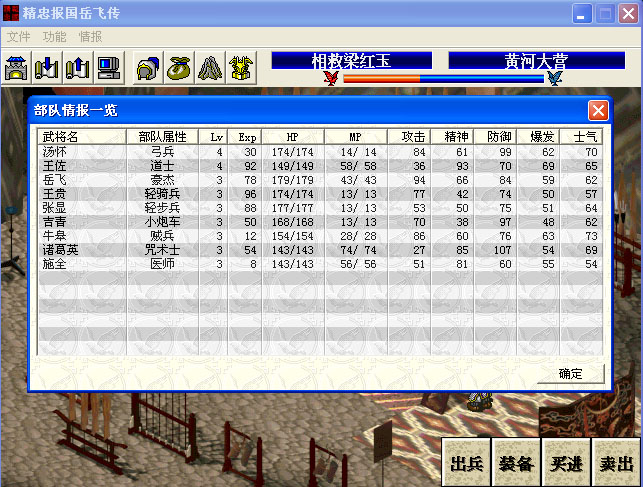The image size is (643, 487).
Task: Click the 精神 column header
Action: [x=452, y=137]
